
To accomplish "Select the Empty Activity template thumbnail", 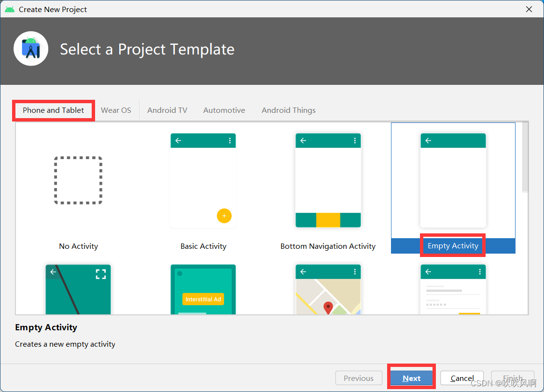I will (x=453, y=181).
